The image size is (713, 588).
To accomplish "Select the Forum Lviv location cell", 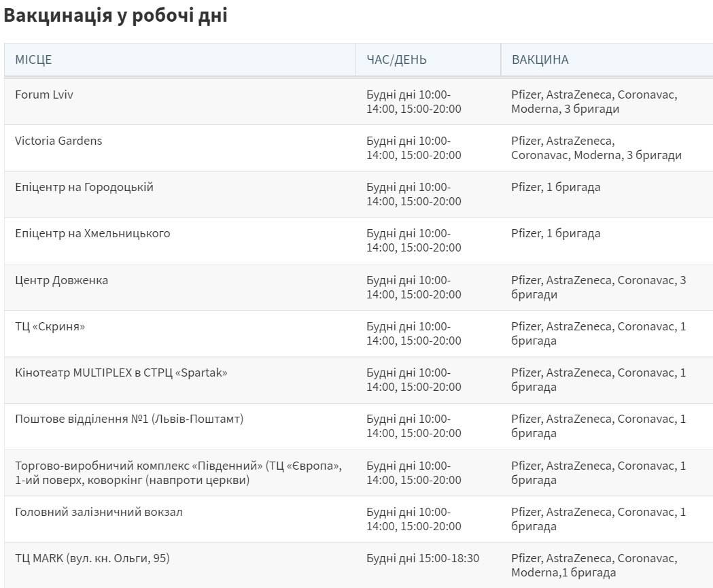I will (44, 95).
